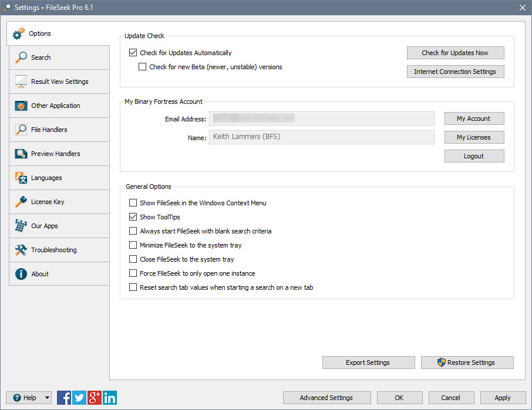
Task: Click the About info icon
Action: pyautogui.click(x=21, y=274)
